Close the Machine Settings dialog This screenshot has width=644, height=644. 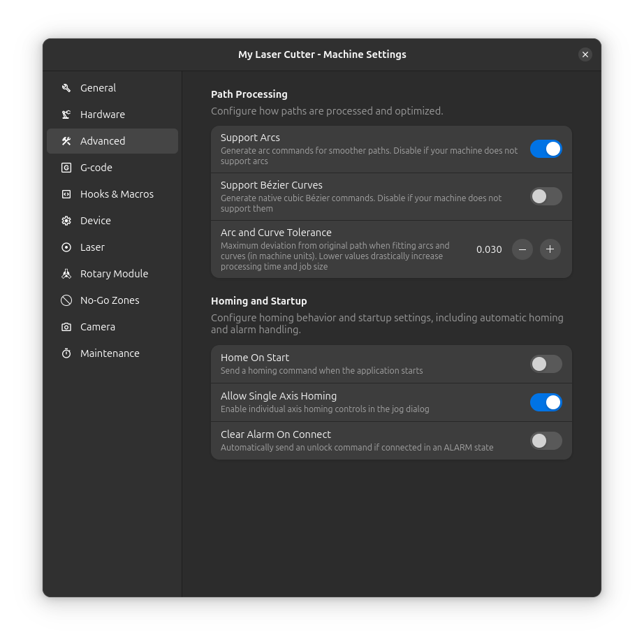point(585,54)
